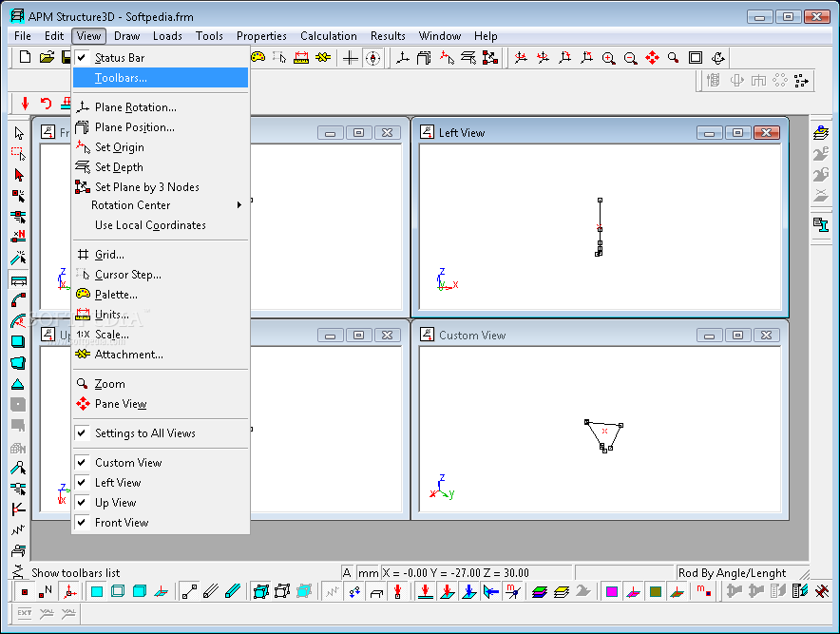Image resolution: width=840 pixels, height=634 pixels.
Task: Select the arc drawing tool
Action: coord(19,300)
